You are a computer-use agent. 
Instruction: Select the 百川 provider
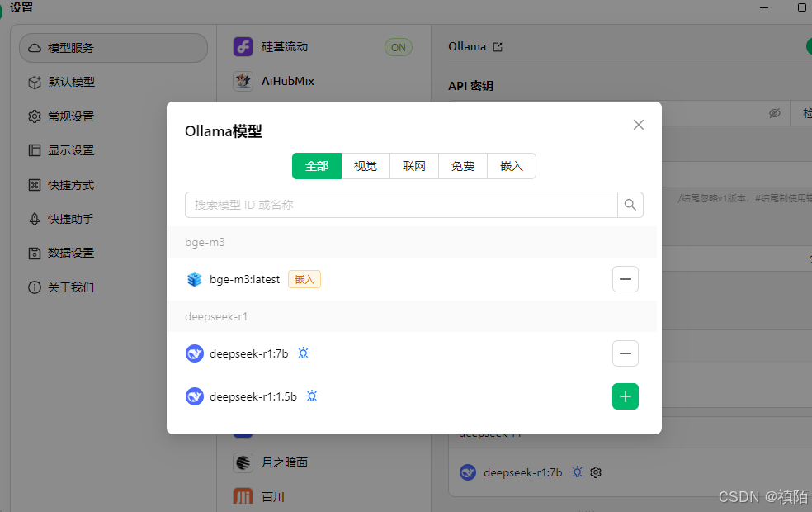(x=323, y=497)
